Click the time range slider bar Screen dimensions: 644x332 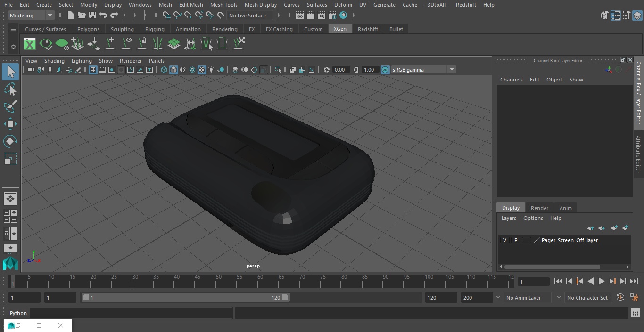click(x=185, y=298)
